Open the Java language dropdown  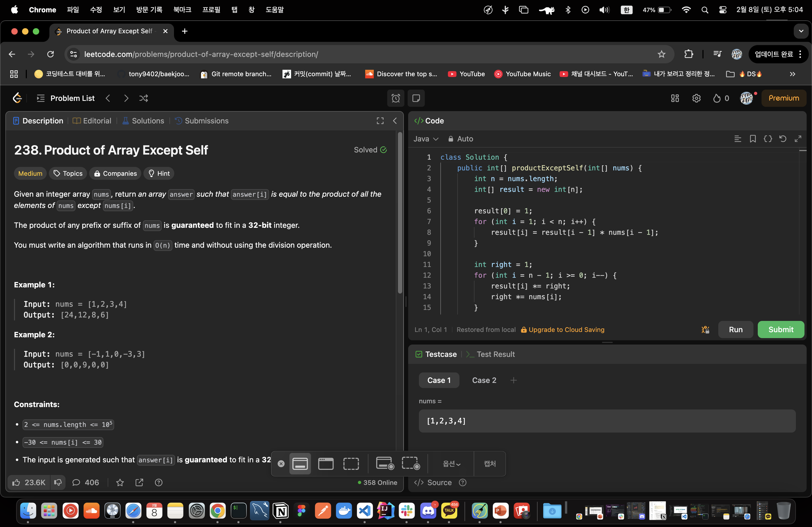pos(425,139)
